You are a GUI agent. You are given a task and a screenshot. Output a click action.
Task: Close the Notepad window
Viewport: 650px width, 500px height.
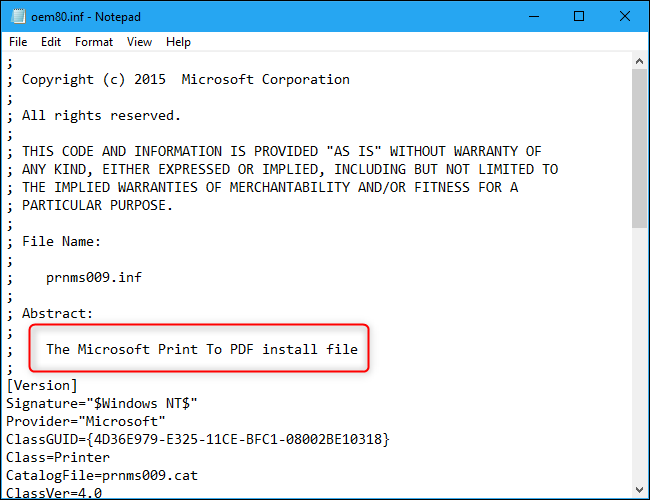(625, 16)
